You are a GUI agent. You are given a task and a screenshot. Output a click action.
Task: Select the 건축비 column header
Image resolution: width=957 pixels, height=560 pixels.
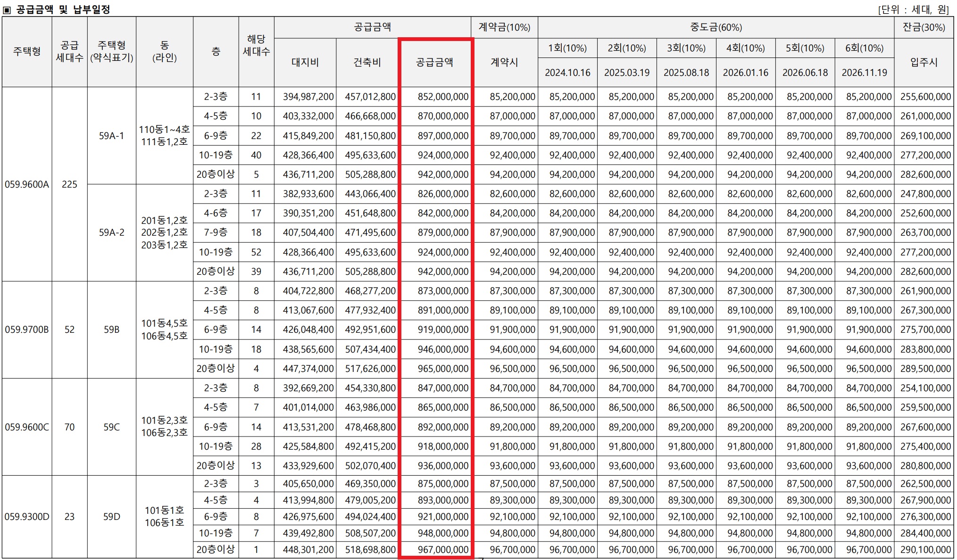(x=367, y=62)
